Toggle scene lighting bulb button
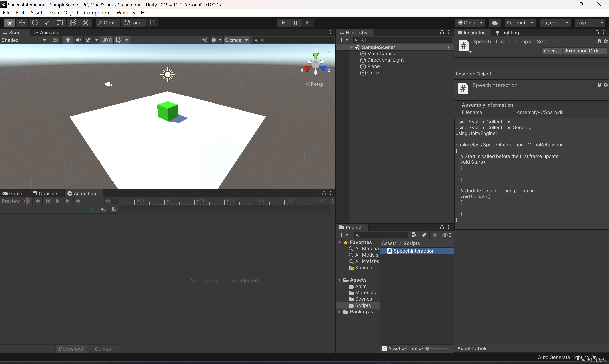The image size is (609, 364). click(x=68, y=40)
